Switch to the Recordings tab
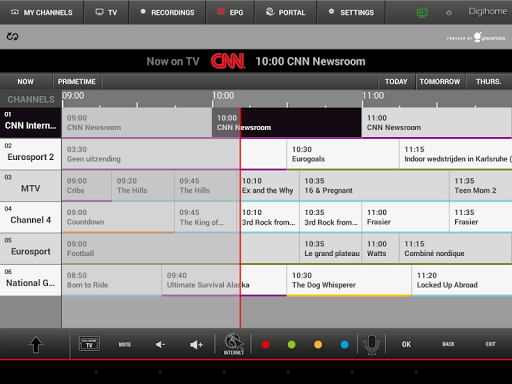Viewport: 512px width, 384px height. point(167,12)
